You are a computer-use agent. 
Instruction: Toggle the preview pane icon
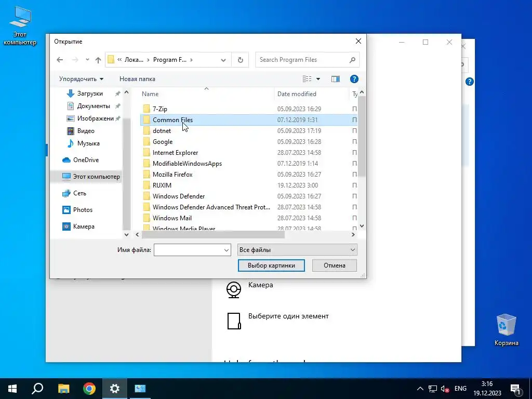pos(335,79)
